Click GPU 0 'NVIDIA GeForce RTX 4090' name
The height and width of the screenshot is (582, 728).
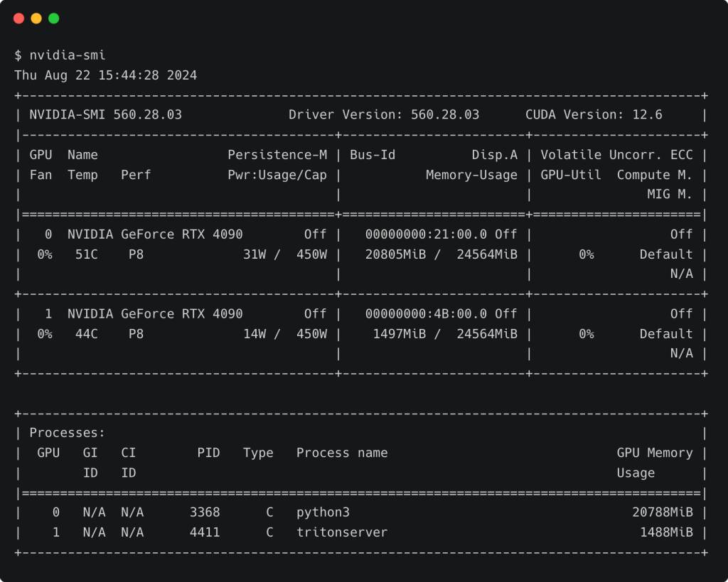[155, 235]
